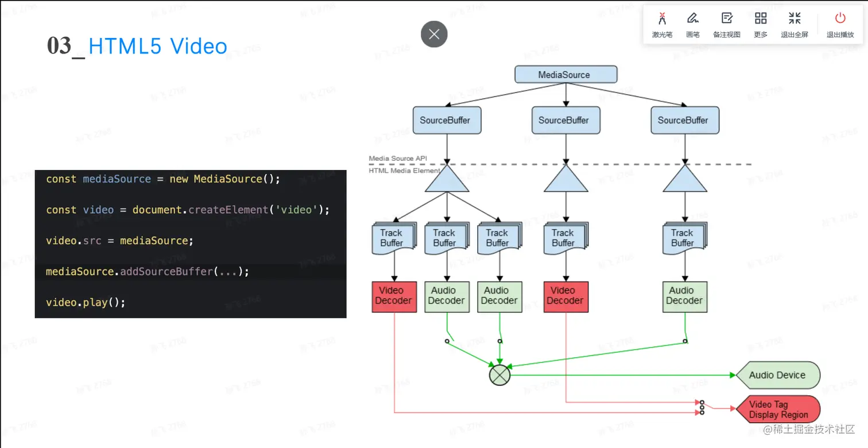Image resolution: width=868 pixels, height=448 pixels.
Task: Stop the slideshow with 退出播放
Action: point(840,25)
